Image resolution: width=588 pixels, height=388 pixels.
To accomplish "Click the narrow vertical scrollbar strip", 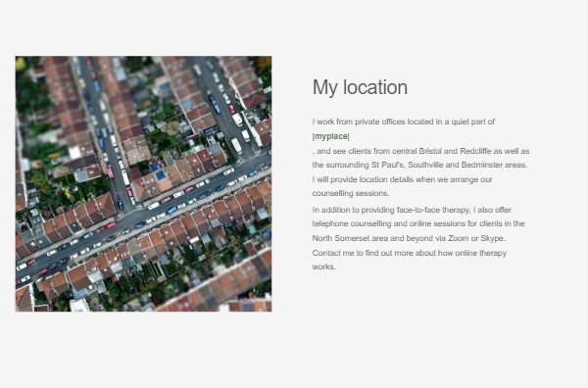I will click(586, 194).
